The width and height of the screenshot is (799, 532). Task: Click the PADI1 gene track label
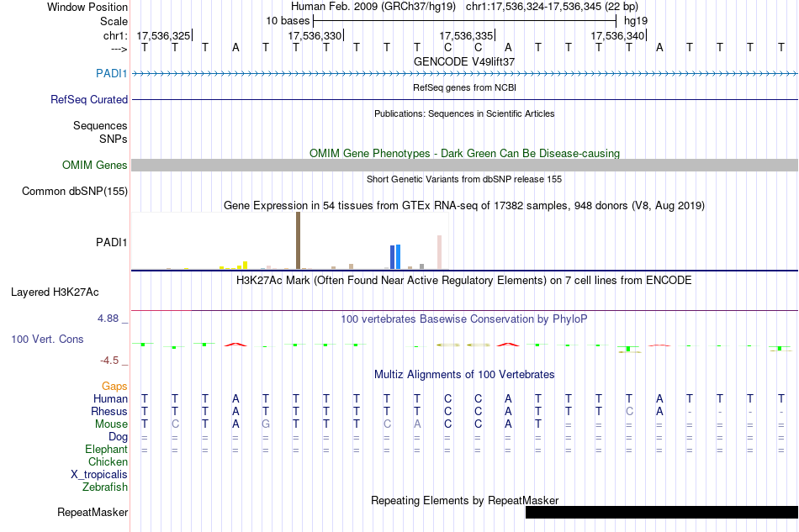click(x=111, y=73)
